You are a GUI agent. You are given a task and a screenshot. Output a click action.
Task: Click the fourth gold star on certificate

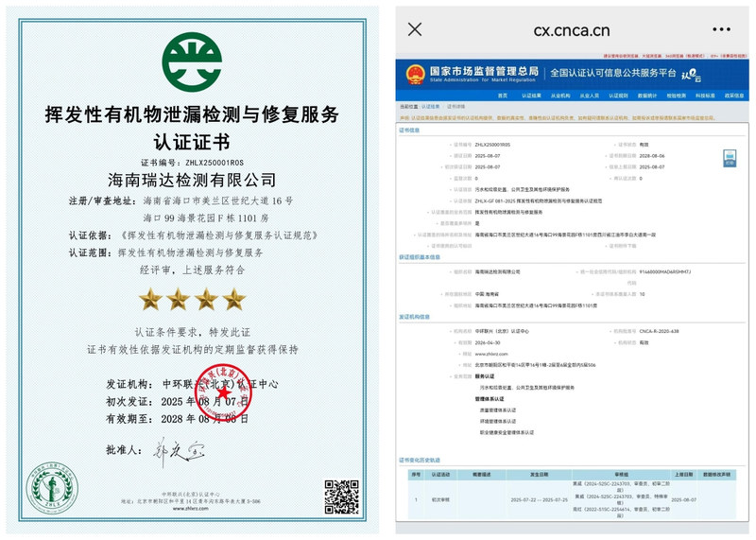pyautogui.click(x=234, y=299)
